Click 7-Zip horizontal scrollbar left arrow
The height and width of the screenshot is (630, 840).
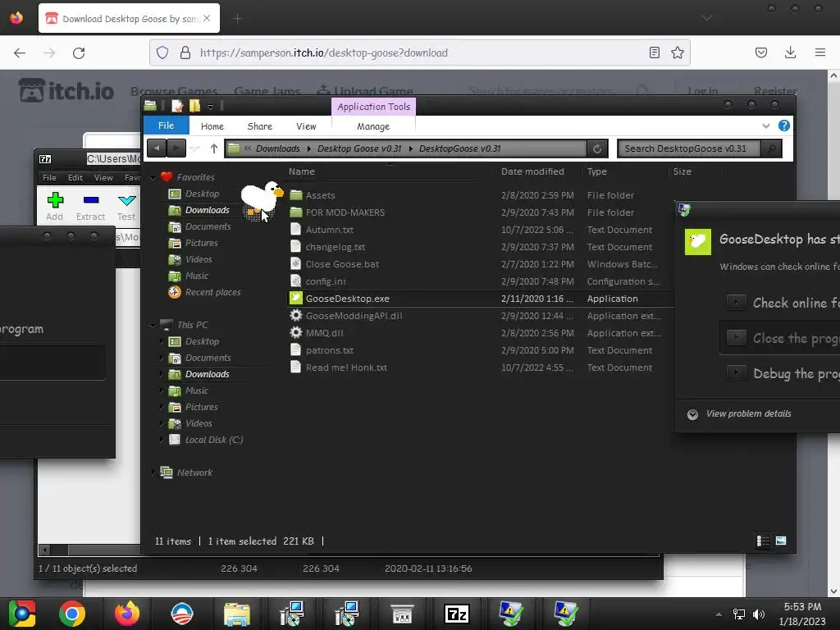(45, 550)
